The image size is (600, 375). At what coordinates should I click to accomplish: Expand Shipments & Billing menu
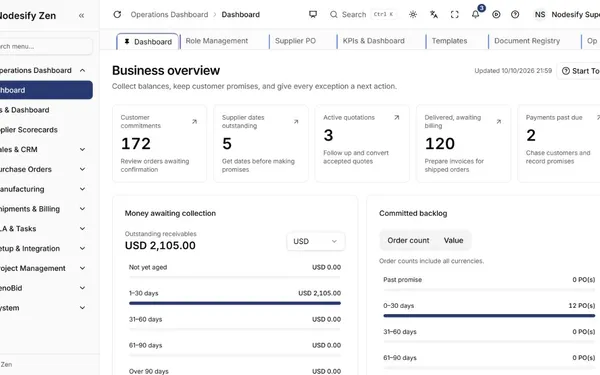click(x=82, y=209)
